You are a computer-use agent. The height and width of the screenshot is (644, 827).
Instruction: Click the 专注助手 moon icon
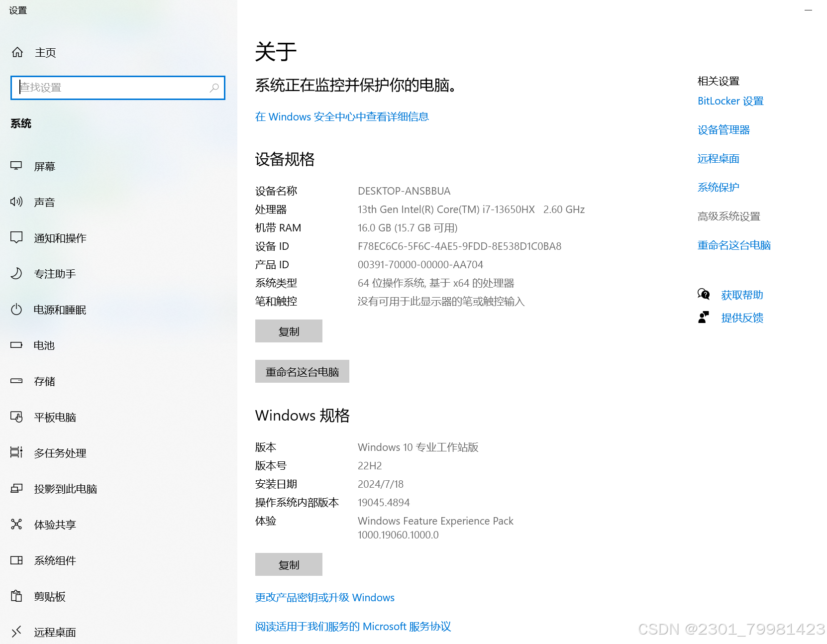[16, 273]
